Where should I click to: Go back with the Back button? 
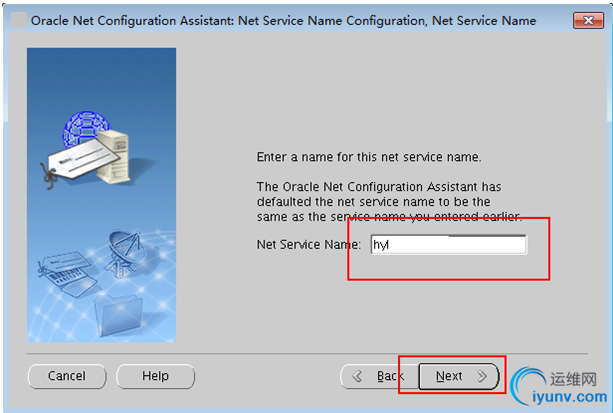379,376
